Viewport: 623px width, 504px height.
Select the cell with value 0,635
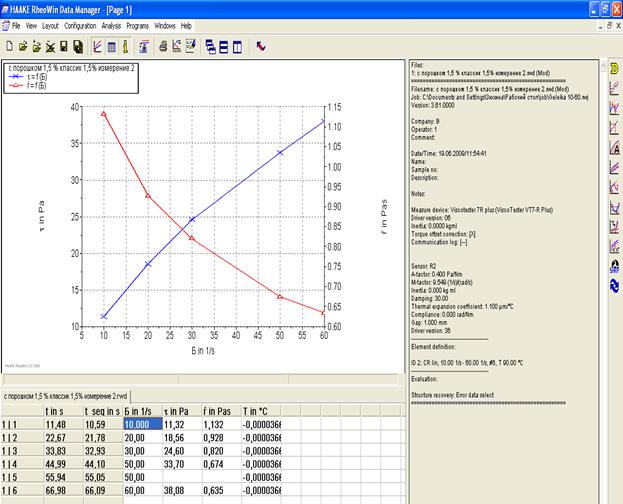(x=221, y=490)
